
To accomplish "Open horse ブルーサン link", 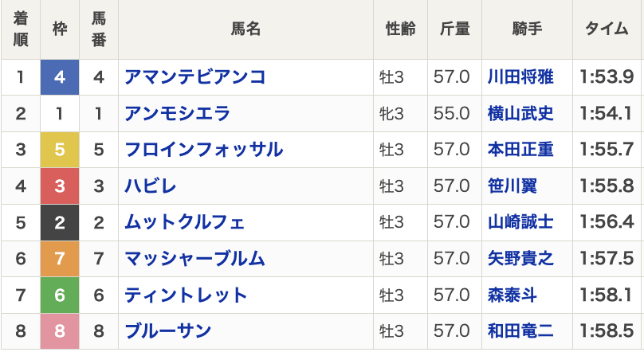I will click(x=168, y=331).
